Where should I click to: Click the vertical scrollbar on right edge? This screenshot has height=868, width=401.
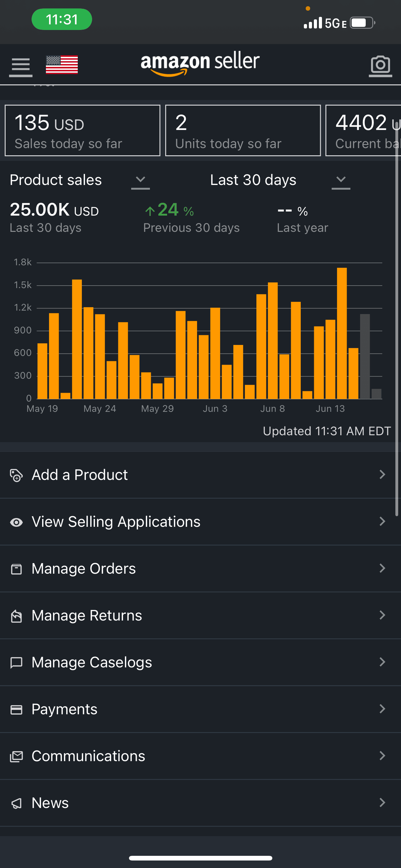click(397, 337)
